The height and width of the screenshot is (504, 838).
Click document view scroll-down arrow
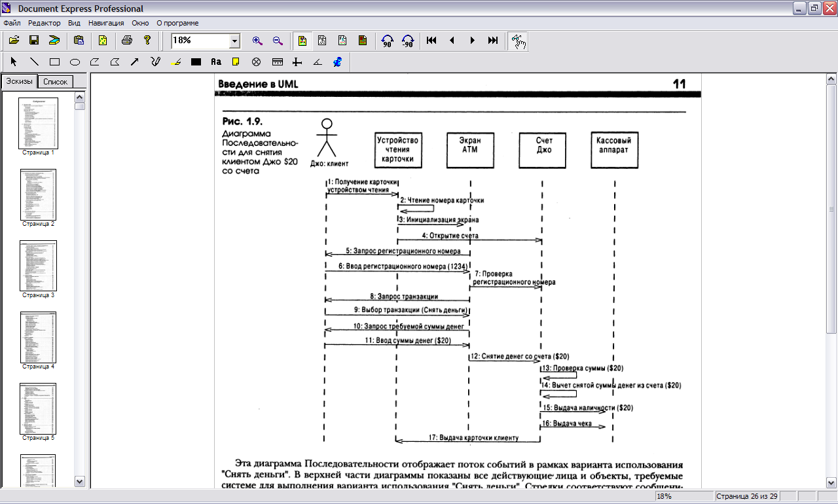click(832, 482)
